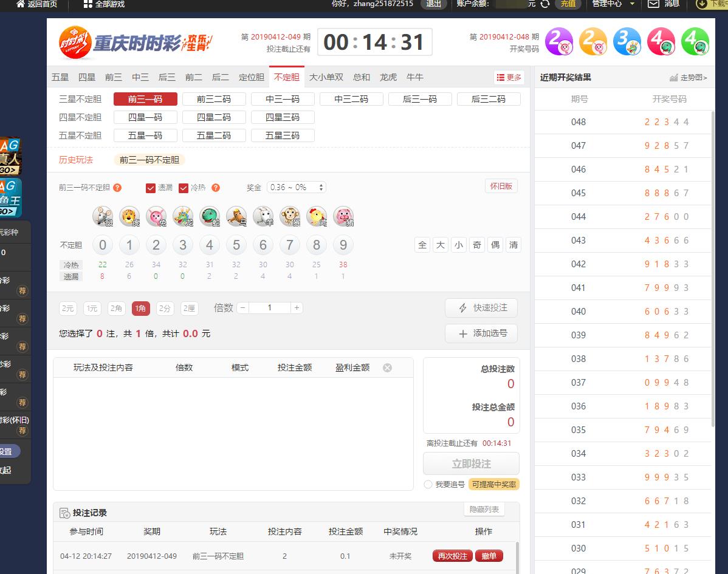Select the tiger (虎) zodiac icon
This screenshot has height=574, width=728.
[x=129, y=216]
